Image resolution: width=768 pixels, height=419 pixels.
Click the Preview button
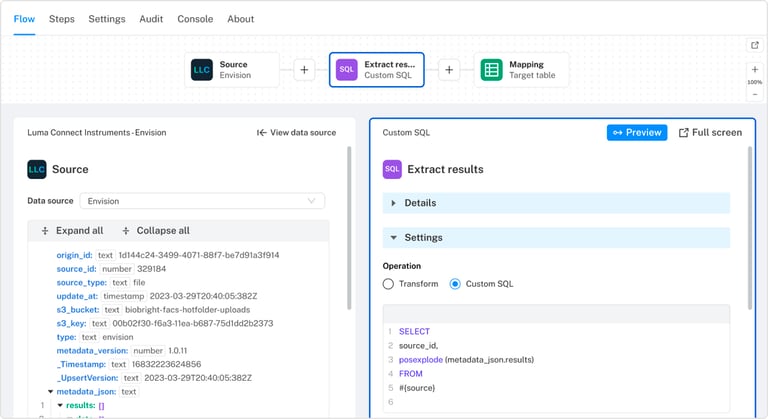(637, 132)
